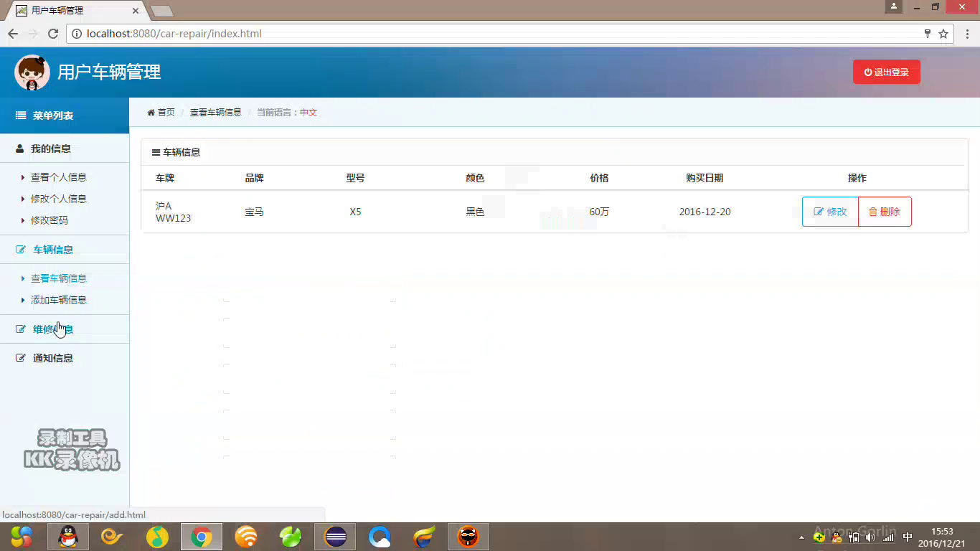The width and height of the screenshot is (980, 551).
Task: Click the site info icon in the address bar
Action: [77, 34]
